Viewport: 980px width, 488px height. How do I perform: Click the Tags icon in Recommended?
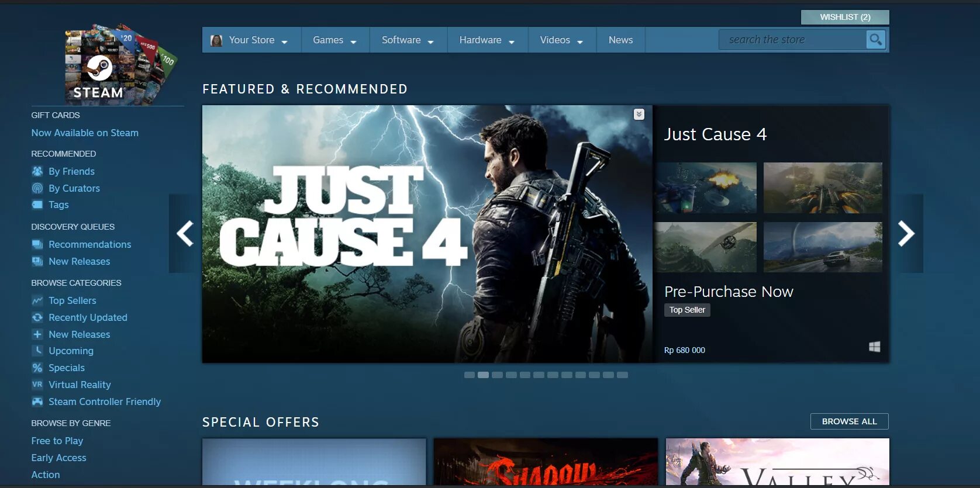coord(37,205)
